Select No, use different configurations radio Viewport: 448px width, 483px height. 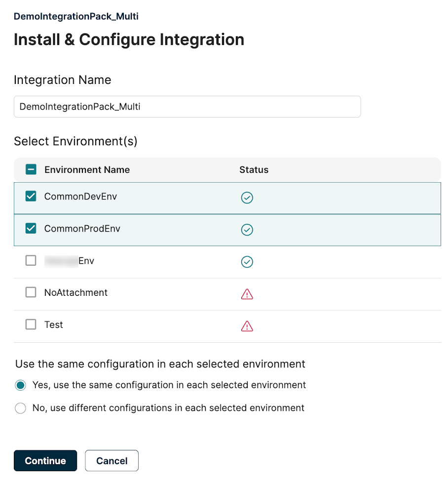click(20, 408)
